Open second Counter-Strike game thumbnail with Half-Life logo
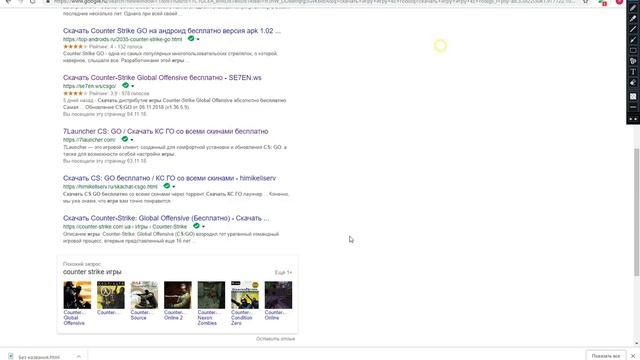Viewport: 640px width, 360px height. [x=111, y=295]
